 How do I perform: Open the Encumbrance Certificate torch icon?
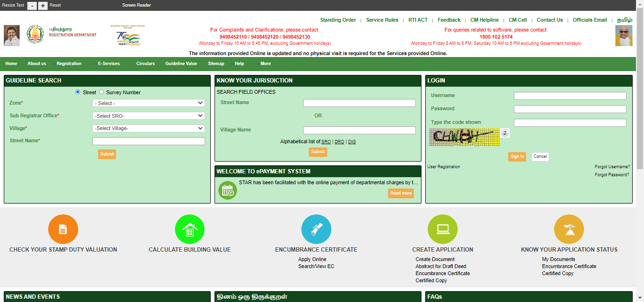coord(316,229)
